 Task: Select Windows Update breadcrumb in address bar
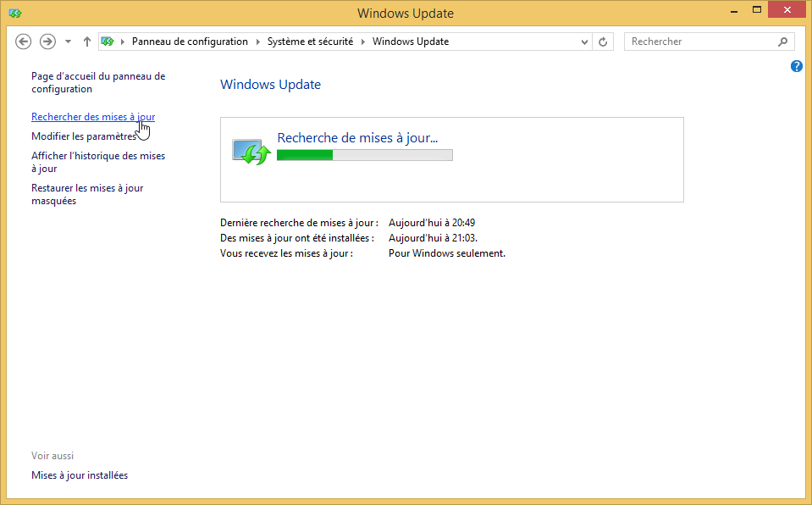411,42
